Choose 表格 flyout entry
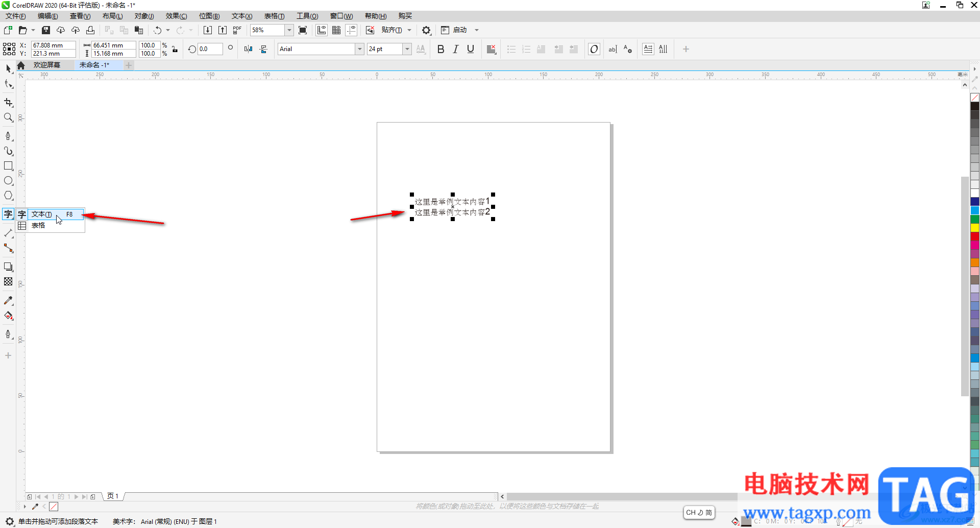This screenshot has width=980, height=528. click(x=50, y=225)
